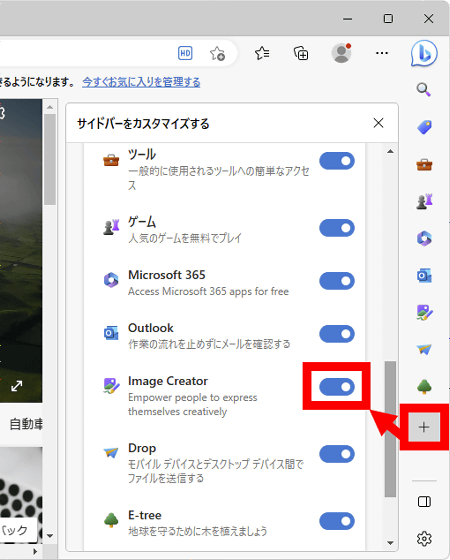
Task: Disable the Microsoft 365 toggle
Action: point(337,281)
